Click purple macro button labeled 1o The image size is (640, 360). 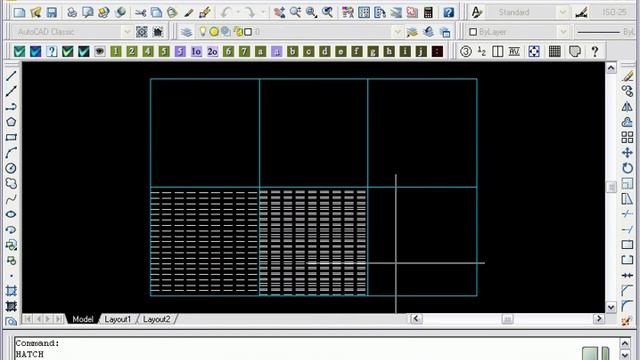point(196,51)
